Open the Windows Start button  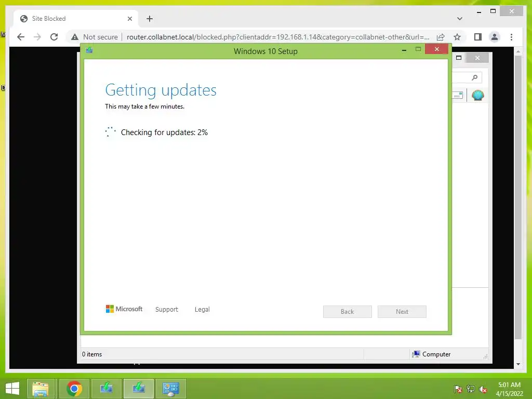[x=12, y=389]
